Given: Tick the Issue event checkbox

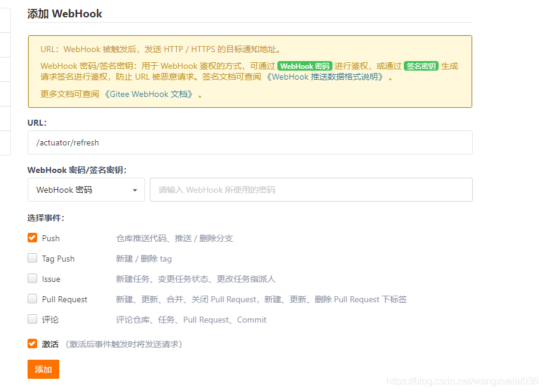Looking at the screenshot, I should click(32, 278).
